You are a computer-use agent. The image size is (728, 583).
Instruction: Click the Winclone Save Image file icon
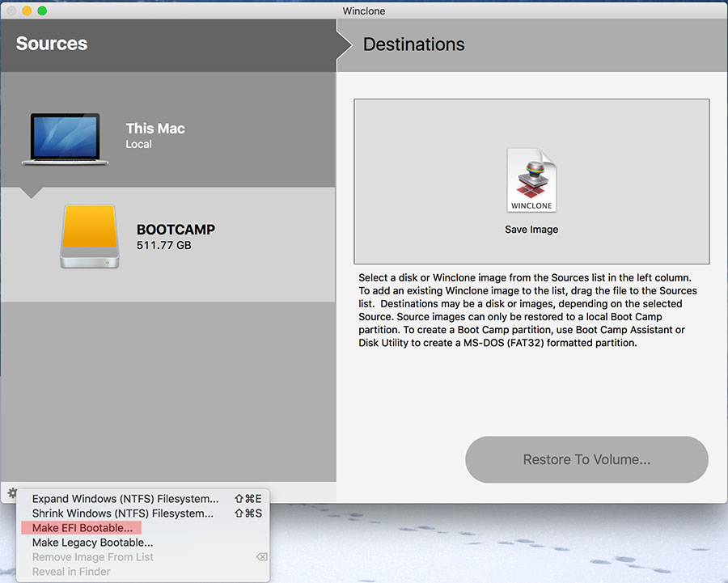coord(531,180)
